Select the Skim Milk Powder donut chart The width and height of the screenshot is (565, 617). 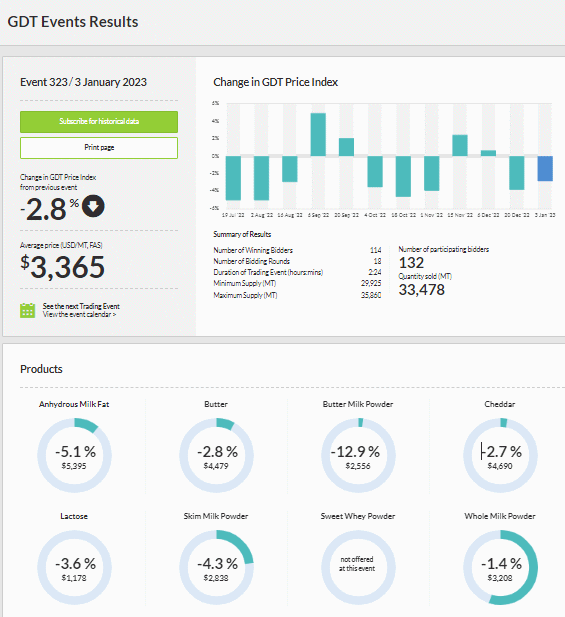pyautogui.click(x=216, y=567)
